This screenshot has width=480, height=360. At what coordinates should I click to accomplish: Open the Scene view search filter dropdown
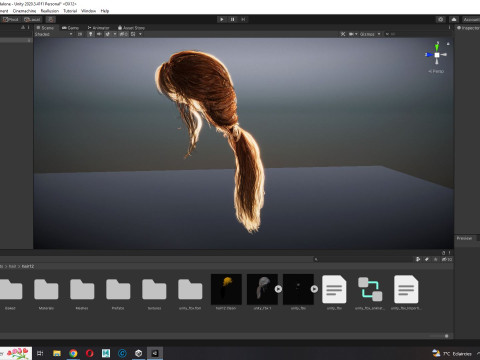click(387, 34)
